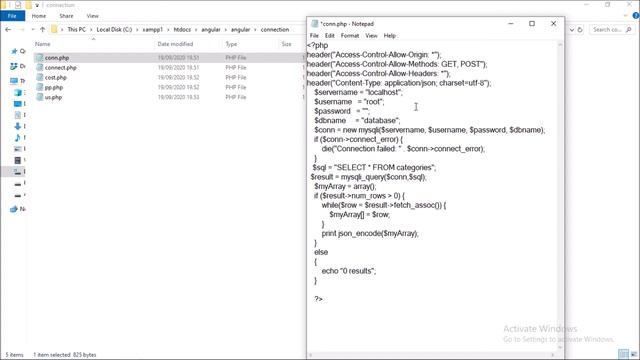Navigate to Local Disk (C:) breadcrumb
The height and width of the screenshot is (360, 640).
click(114, 29)
